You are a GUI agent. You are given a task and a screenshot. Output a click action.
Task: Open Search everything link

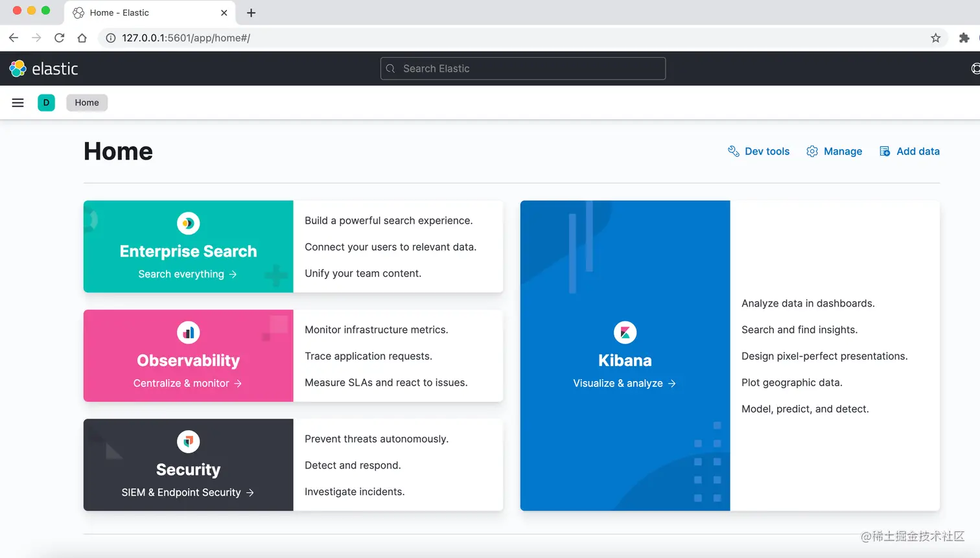(x=188, y=274)
